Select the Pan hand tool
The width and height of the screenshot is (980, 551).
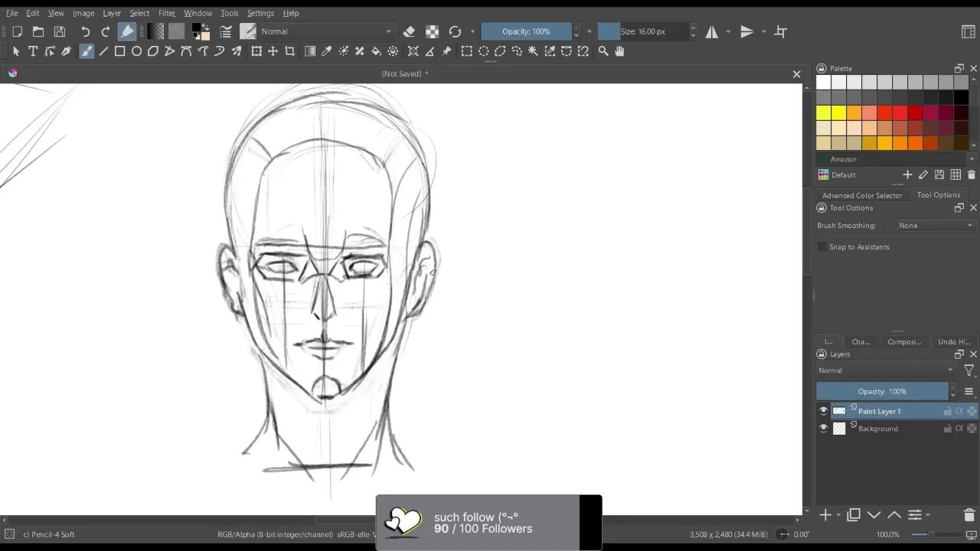coord(619,51)
